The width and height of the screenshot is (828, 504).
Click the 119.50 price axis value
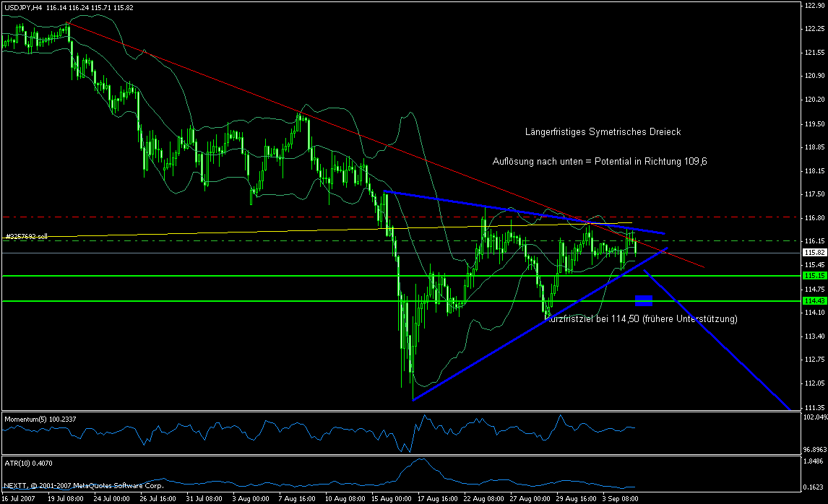[x=815, y=124]
